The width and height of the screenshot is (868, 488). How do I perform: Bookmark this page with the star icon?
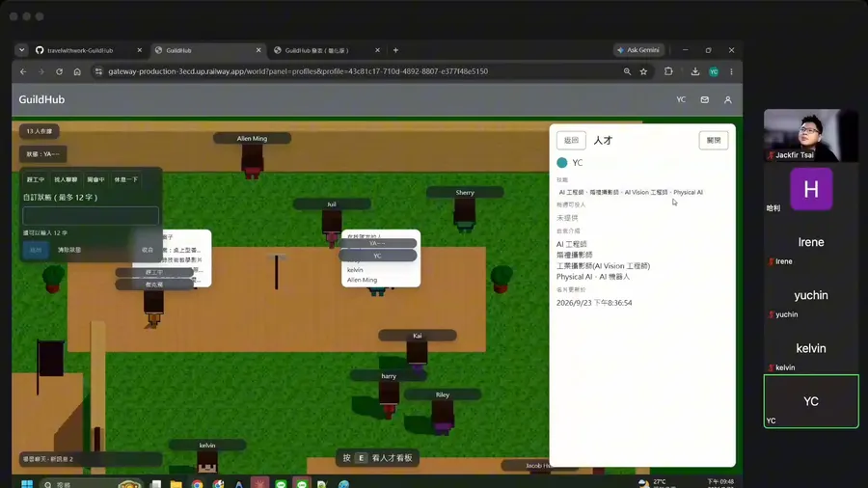tap(644, 71)
